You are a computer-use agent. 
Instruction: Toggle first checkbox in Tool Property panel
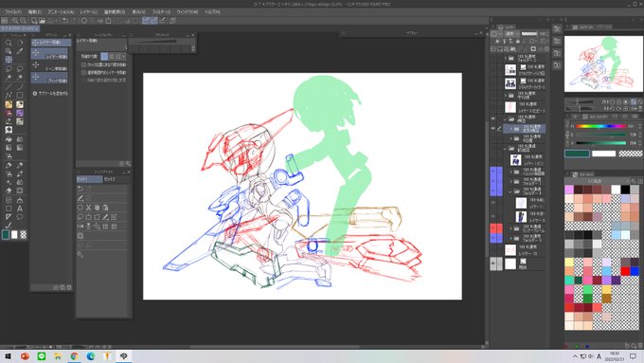(x=83, y=65)
